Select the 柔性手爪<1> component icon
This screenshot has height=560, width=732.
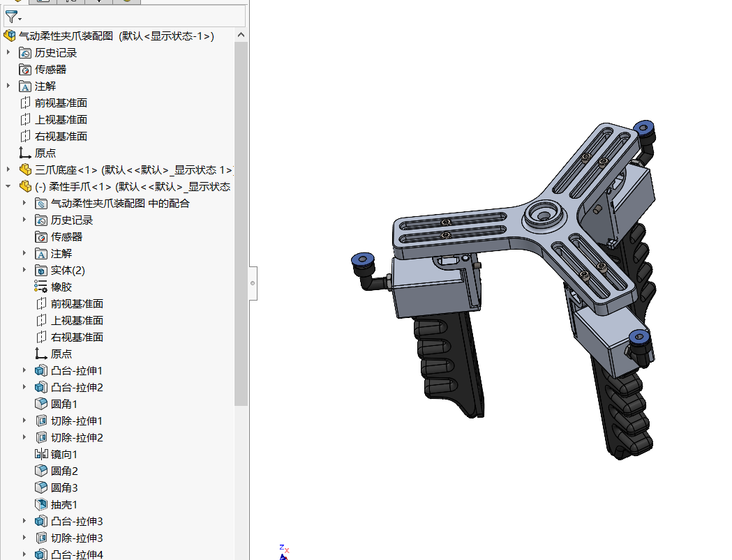pos(25,187)
